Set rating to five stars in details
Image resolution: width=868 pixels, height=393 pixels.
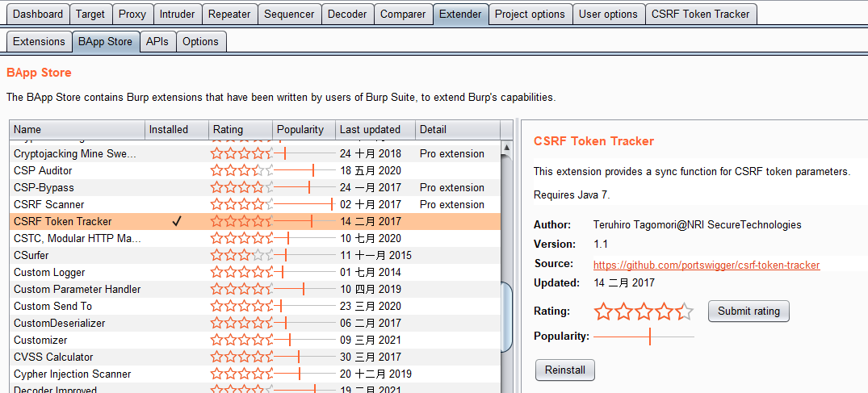click(685, 311)
